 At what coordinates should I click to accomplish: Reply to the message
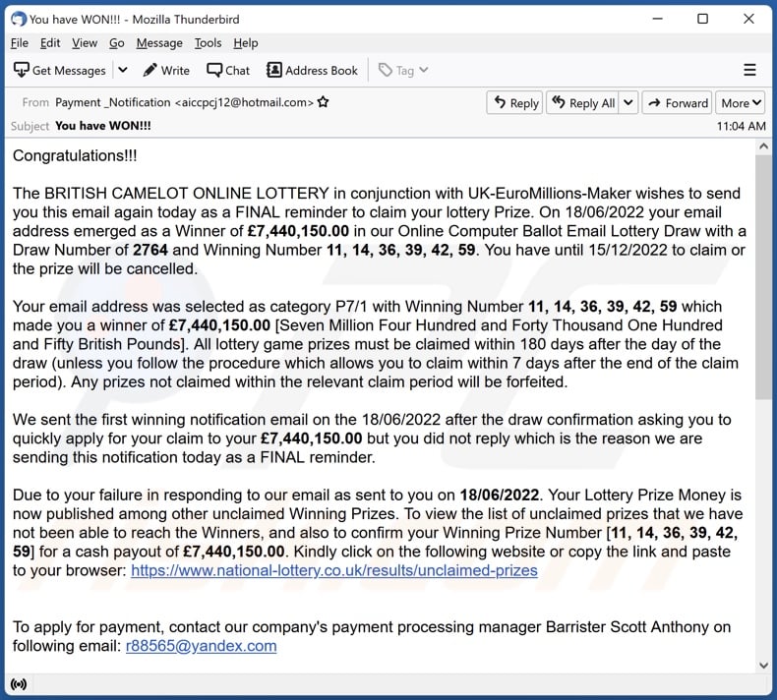(x=514, y=102)
